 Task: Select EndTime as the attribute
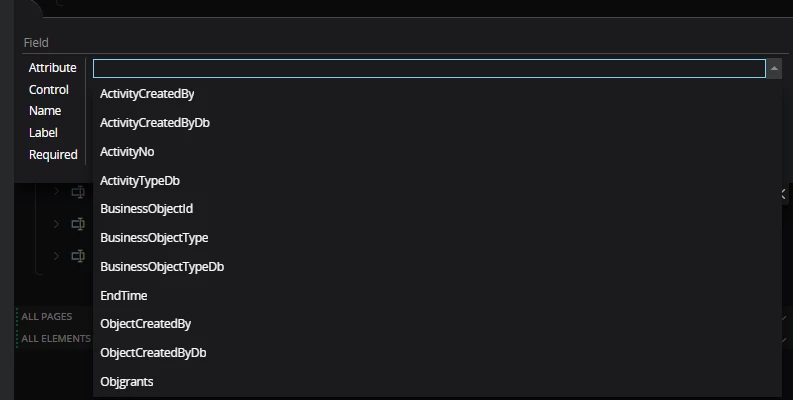(124, 296)
